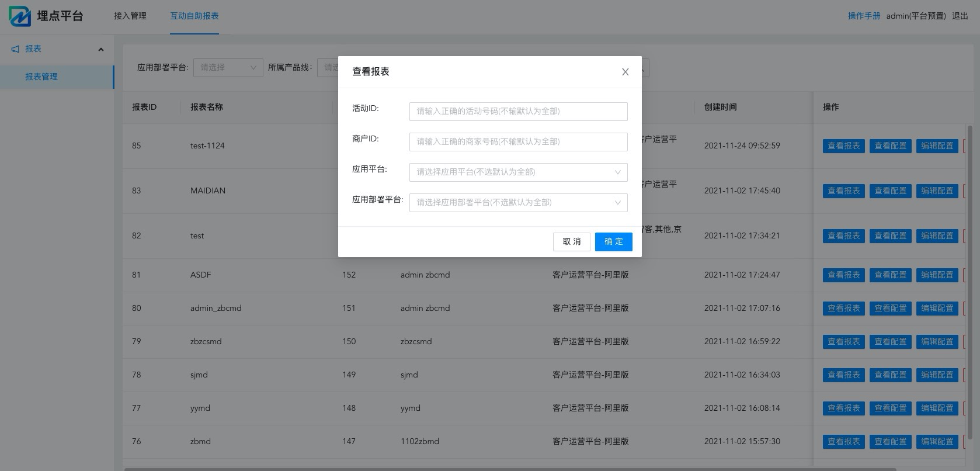Expand the 应用部署平台 filter select
The height and width of the screenshot is (471, 980).
pyautogui.click(x=228, y=68)
